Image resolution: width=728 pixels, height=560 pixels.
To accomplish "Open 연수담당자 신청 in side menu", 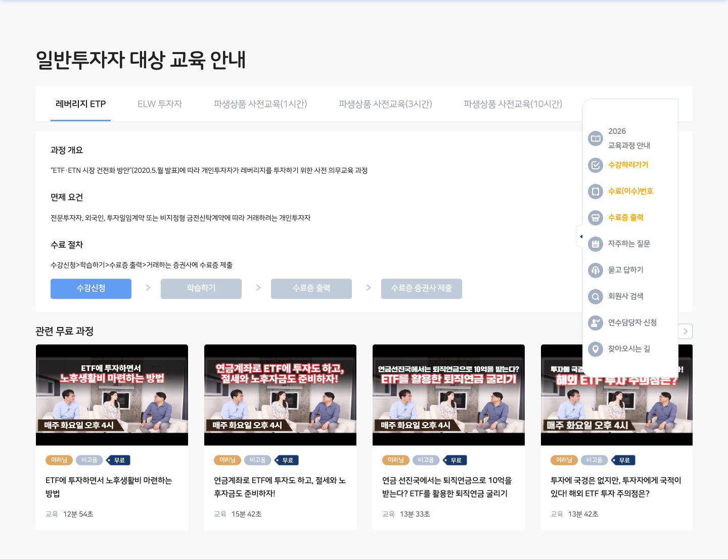I will 632,322.
